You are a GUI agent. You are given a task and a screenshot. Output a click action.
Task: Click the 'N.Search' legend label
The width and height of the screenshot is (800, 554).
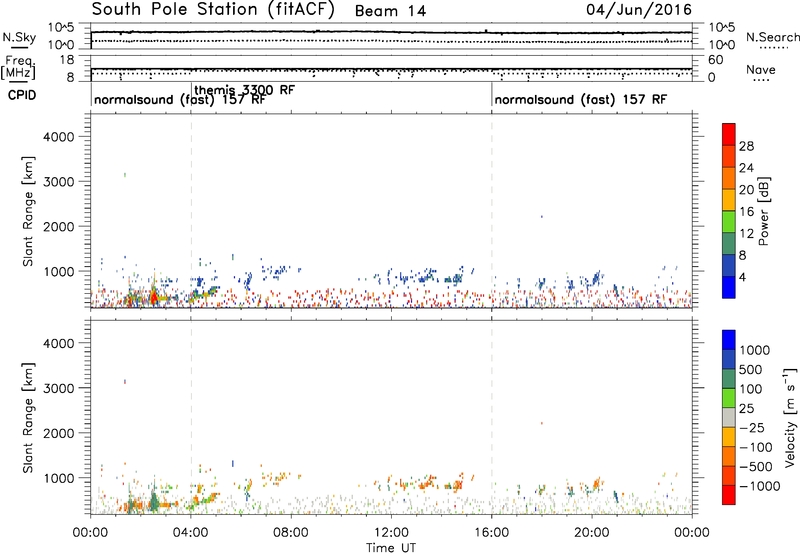(x=772, y=37)
